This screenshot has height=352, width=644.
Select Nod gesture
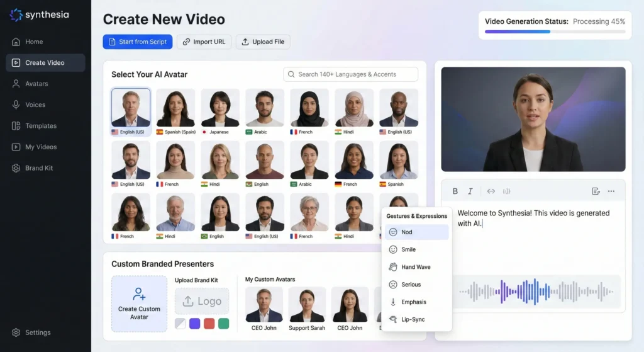click(416, 232)
